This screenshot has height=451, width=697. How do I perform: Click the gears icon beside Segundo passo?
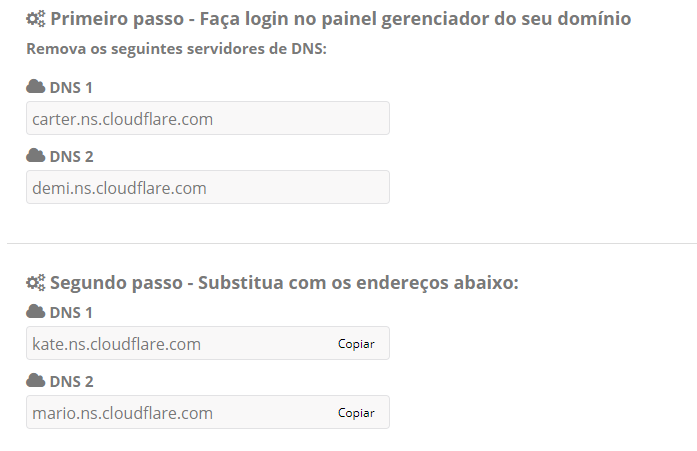pos(36,283)
